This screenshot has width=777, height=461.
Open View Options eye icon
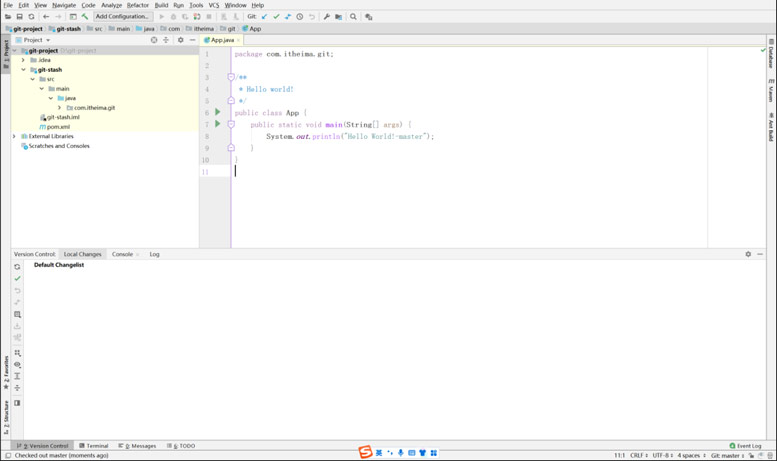point(17,365)
